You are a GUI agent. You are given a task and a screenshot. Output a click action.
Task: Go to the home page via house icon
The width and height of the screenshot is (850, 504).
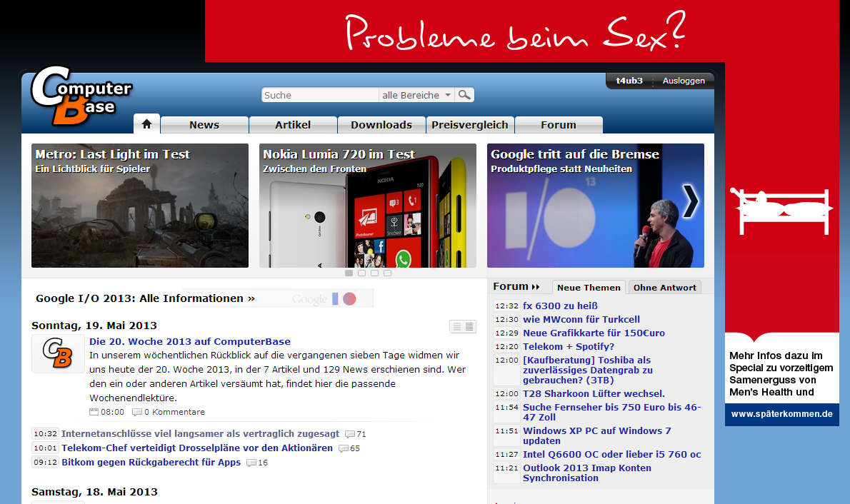click(146, 124)
